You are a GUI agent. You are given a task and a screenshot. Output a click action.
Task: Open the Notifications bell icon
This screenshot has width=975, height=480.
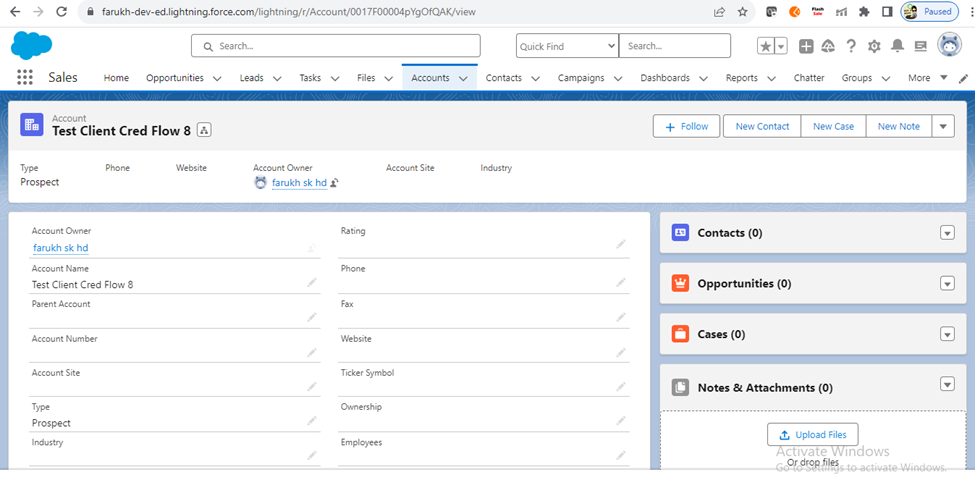click(x=897, y=46)
